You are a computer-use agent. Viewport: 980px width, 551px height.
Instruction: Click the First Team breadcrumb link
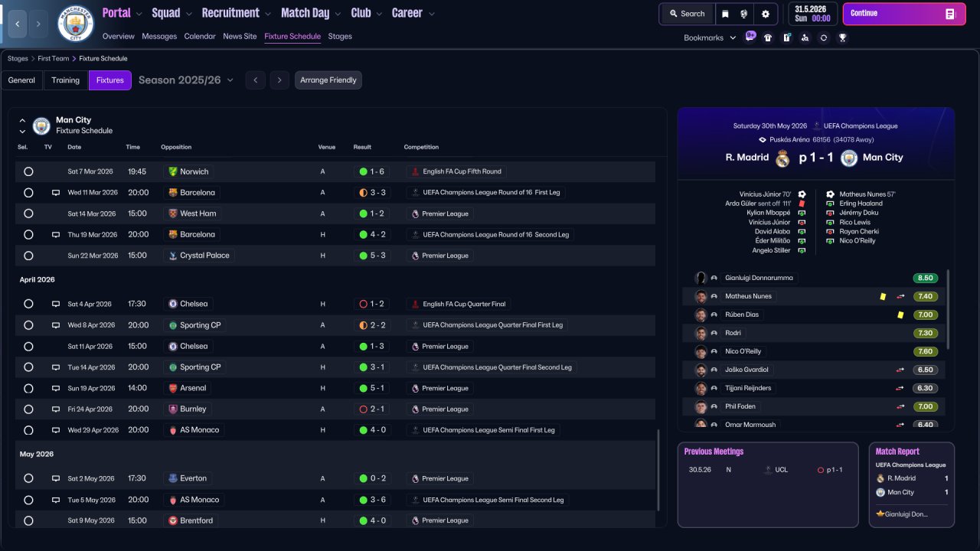54,58
